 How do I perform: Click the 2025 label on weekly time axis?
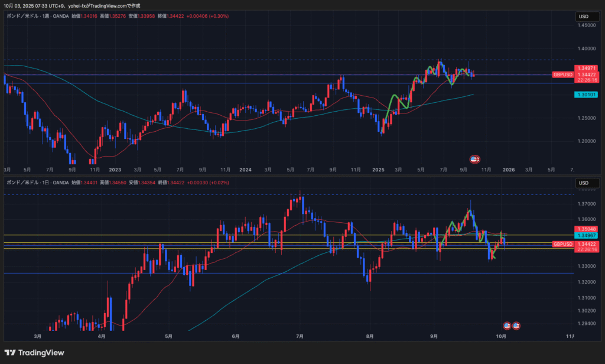[x=379, y=169]
